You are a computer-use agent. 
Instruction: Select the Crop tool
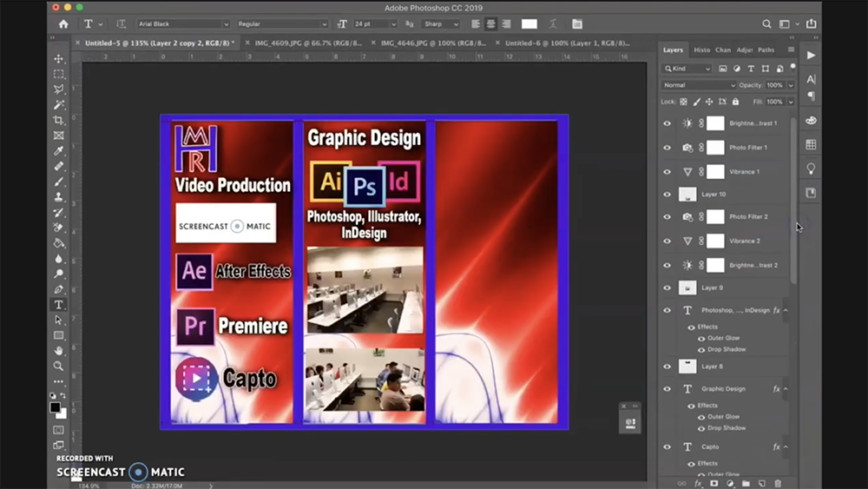coord(59,120)
